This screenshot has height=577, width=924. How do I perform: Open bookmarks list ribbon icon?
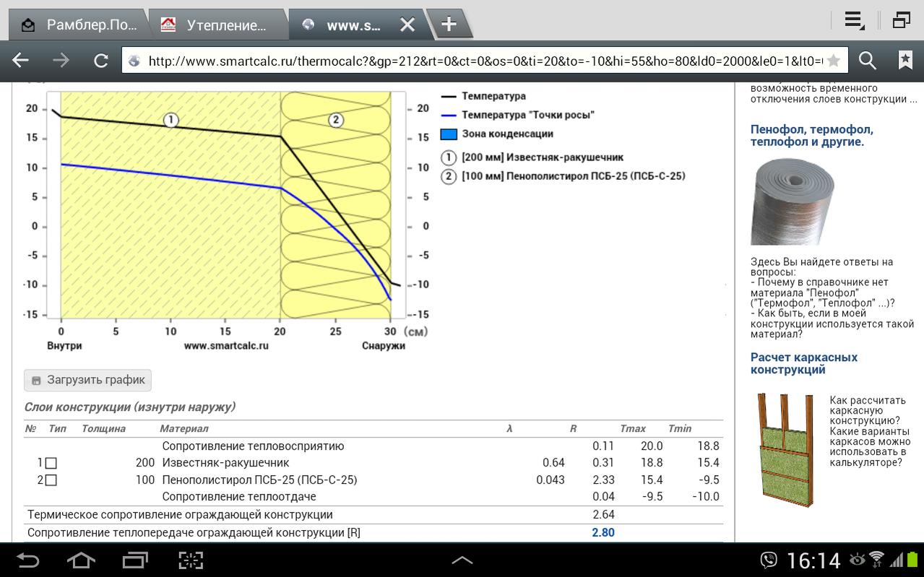[905, 60]
